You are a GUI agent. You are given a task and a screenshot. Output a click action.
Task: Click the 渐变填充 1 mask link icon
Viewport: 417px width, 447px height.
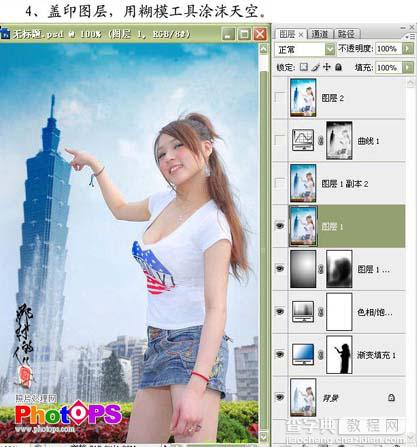click(x=320, y=355)
